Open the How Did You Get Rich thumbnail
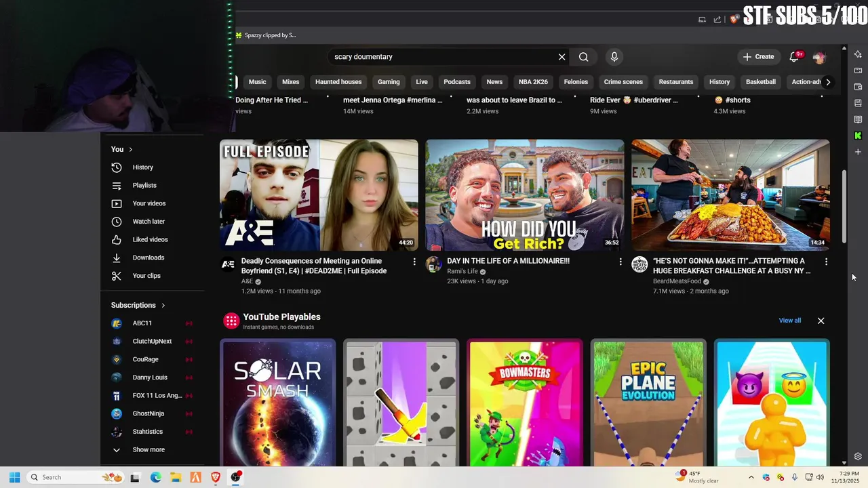This screenshot has height=488, width=868. (525, 195)
